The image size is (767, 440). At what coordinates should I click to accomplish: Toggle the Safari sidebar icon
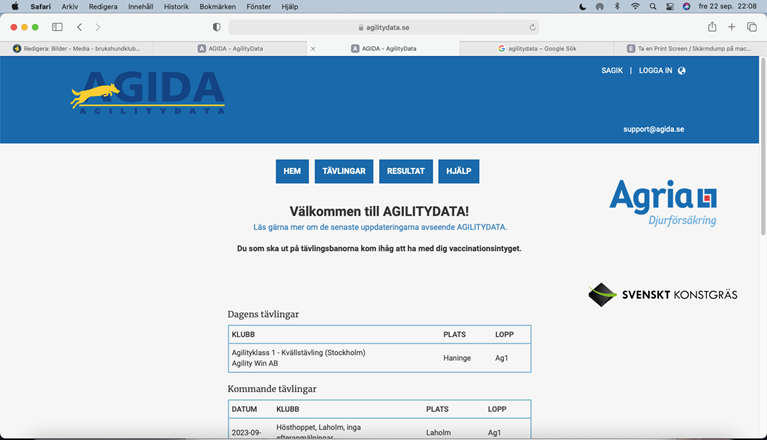[57, 27]
